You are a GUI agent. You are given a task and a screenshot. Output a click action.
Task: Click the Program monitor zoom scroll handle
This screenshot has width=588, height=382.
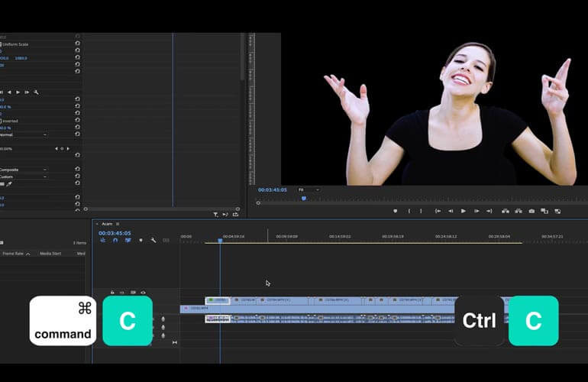[258, 203]
